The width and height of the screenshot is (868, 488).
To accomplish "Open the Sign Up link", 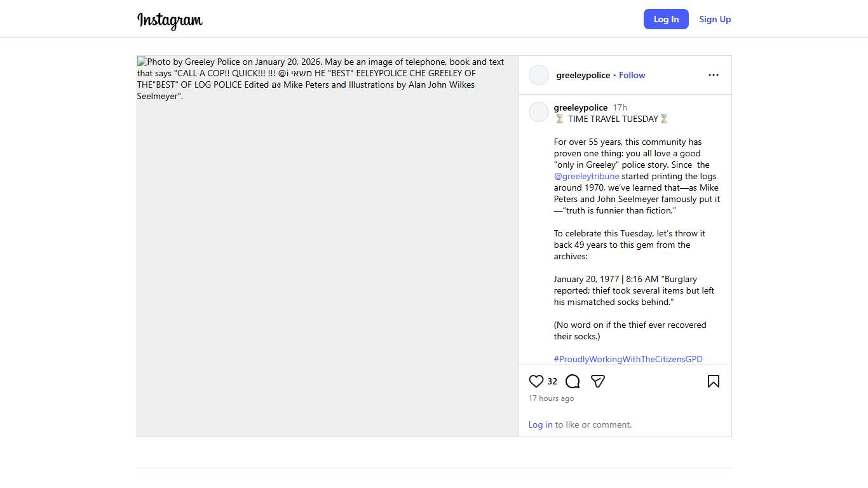I will (x=715, y=19).
